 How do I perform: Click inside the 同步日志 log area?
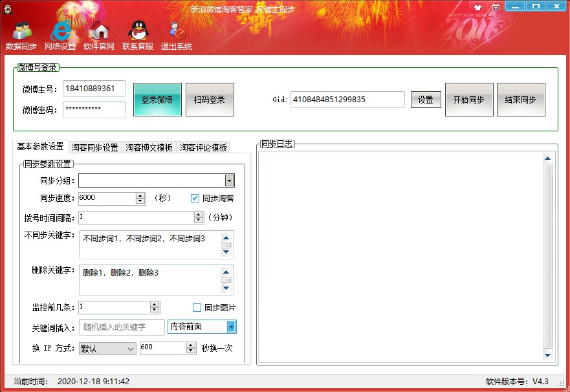[400, 257]
